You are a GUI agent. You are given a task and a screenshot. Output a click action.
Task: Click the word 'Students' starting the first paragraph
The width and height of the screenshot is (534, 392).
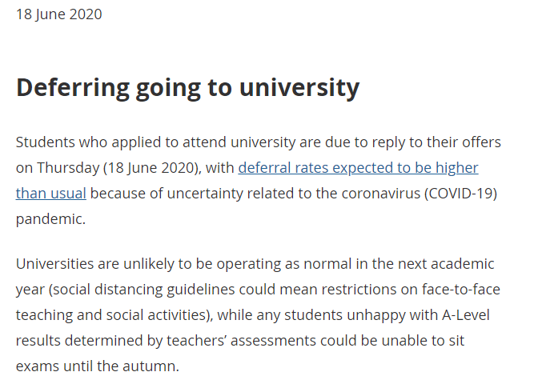[x=45, y=142]
